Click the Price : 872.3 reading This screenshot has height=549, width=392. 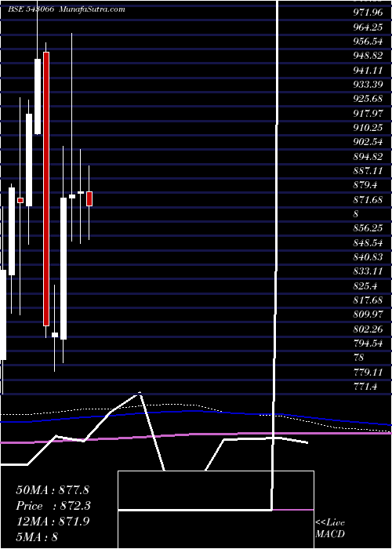(x=53, y=506)
